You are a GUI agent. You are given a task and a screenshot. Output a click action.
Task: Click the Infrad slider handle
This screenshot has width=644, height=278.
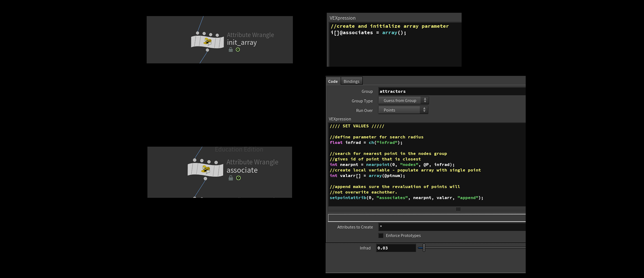coord(424,248)
